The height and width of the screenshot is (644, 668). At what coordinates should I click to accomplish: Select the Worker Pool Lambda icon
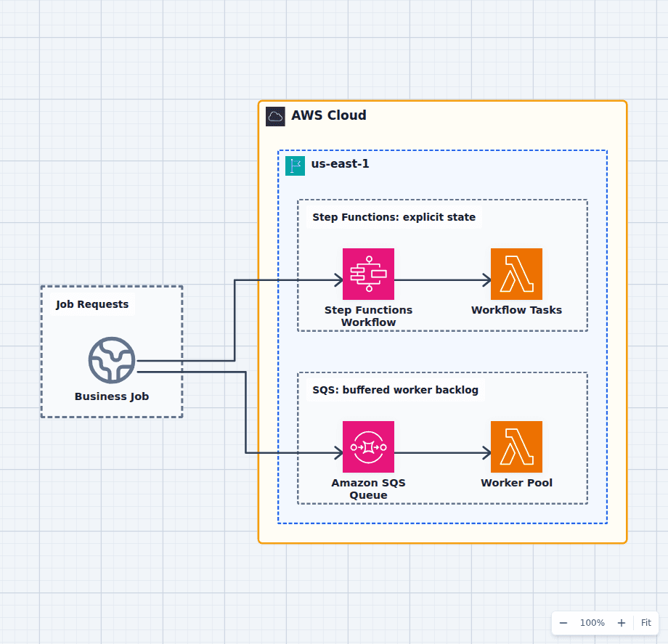point(516,447)
